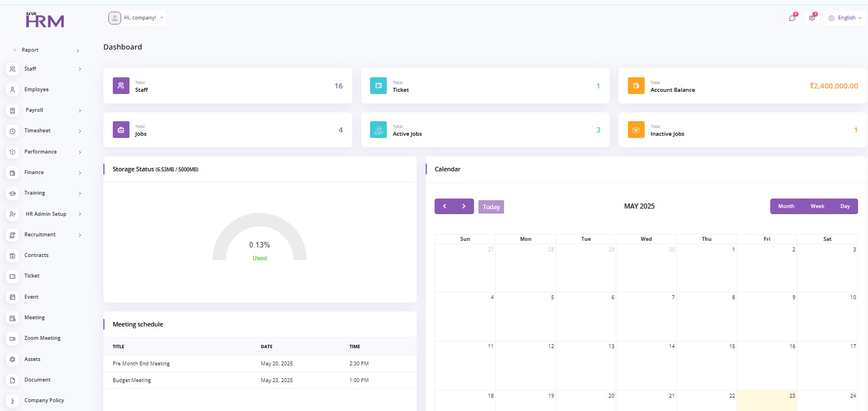
Task: Switch calendar to Day view
Action: point(845,206)
